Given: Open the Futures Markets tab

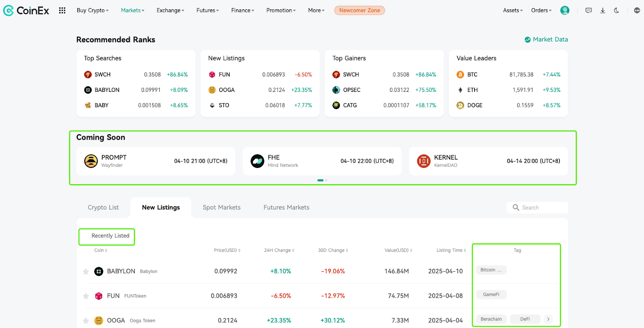Looking at the screenshot, I should (287, 208).
